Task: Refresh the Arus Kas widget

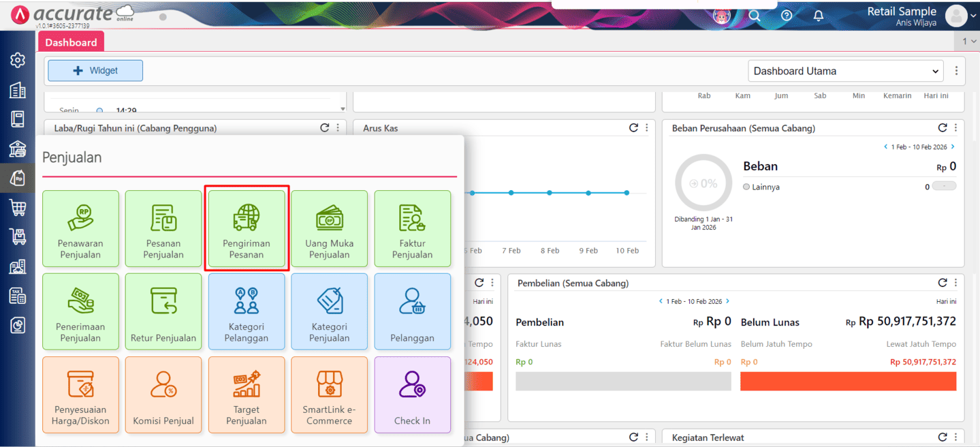Action: [x=633, y=128]
